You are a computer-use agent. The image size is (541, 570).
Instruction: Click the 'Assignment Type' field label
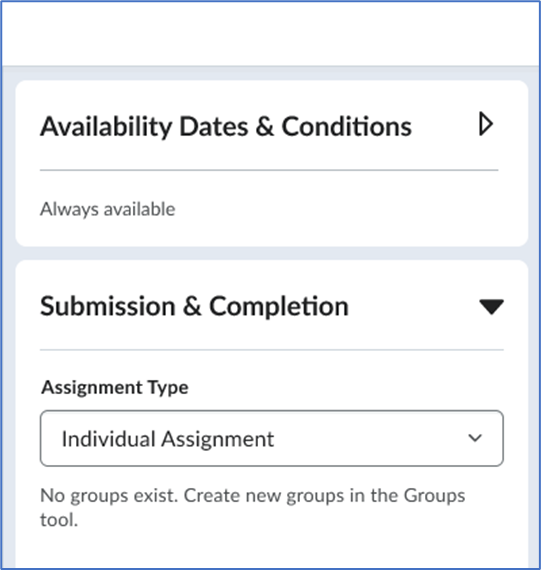115,388
